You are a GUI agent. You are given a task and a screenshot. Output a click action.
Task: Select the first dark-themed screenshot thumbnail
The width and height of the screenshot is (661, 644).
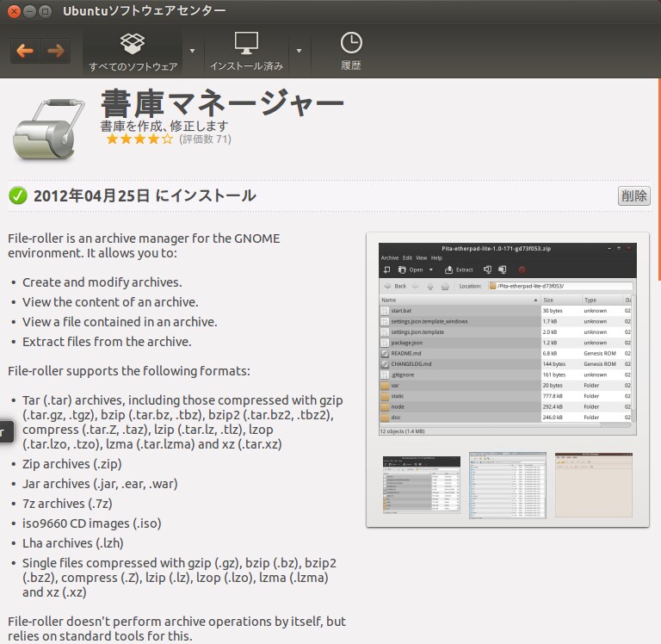tap(422, 485)
